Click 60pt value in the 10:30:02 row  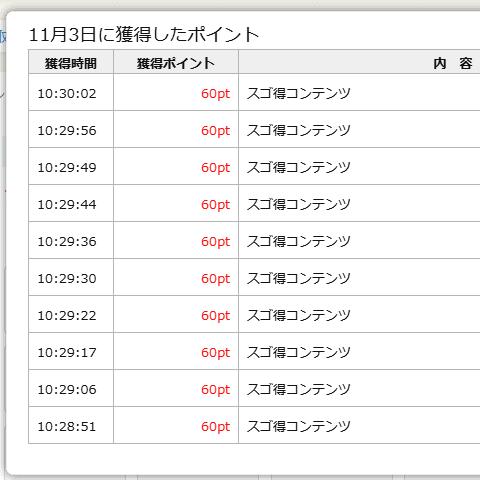pos(216,94)
